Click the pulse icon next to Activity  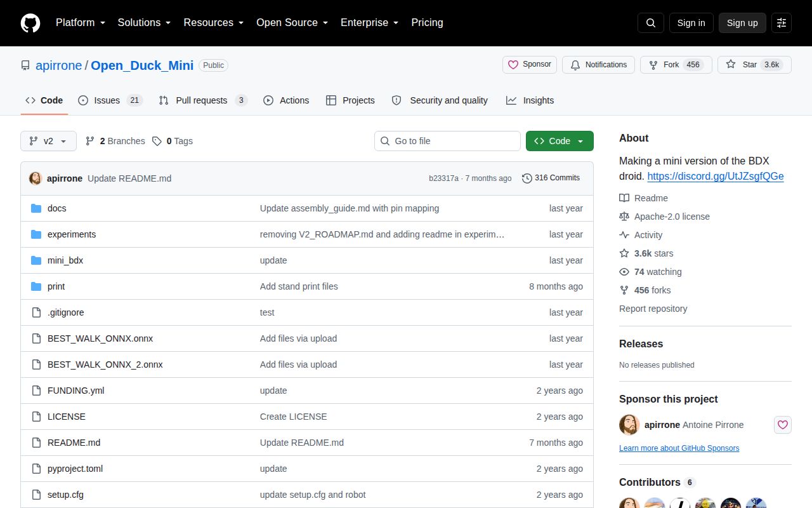(624, 235)
